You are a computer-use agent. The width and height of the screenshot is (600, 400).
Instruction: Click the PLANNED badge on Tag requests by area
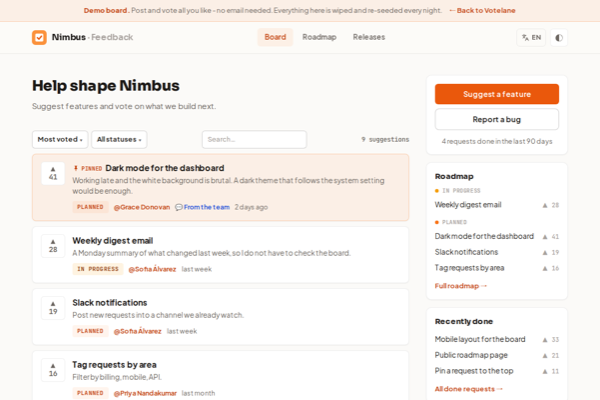90,393
